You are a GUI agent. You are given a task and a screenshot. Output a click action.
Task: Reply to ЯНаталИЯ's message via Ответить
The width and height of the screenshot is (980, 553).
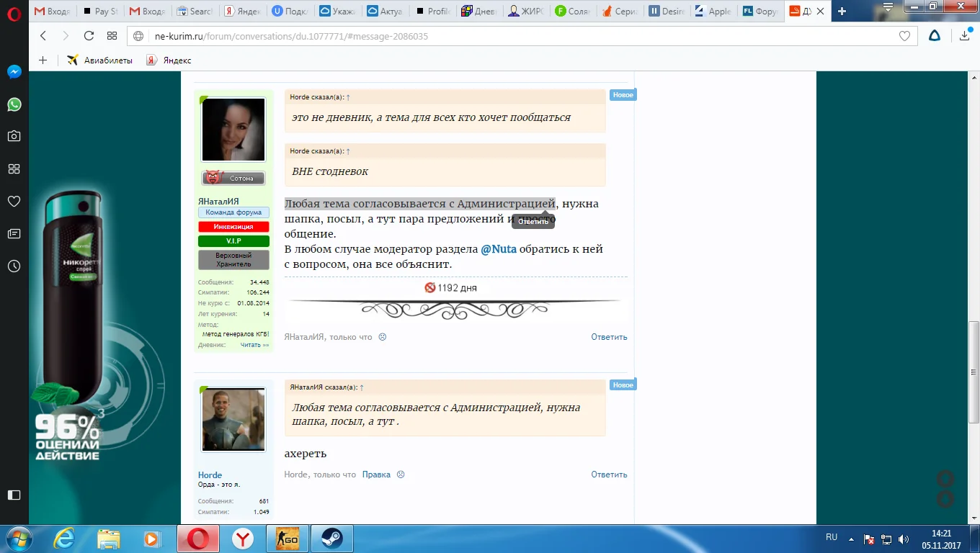[x=609, y=337]
